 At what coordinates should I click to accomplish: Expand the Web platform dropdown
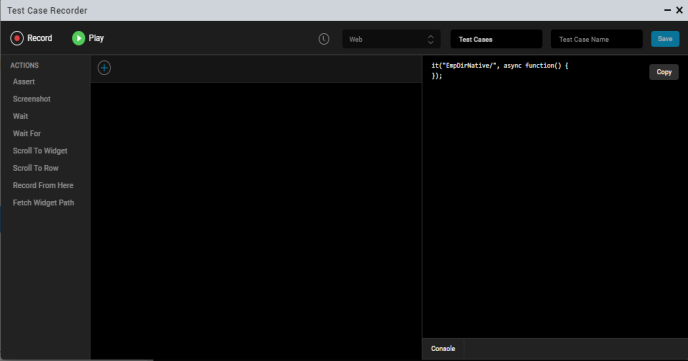[x=391, y=39]
